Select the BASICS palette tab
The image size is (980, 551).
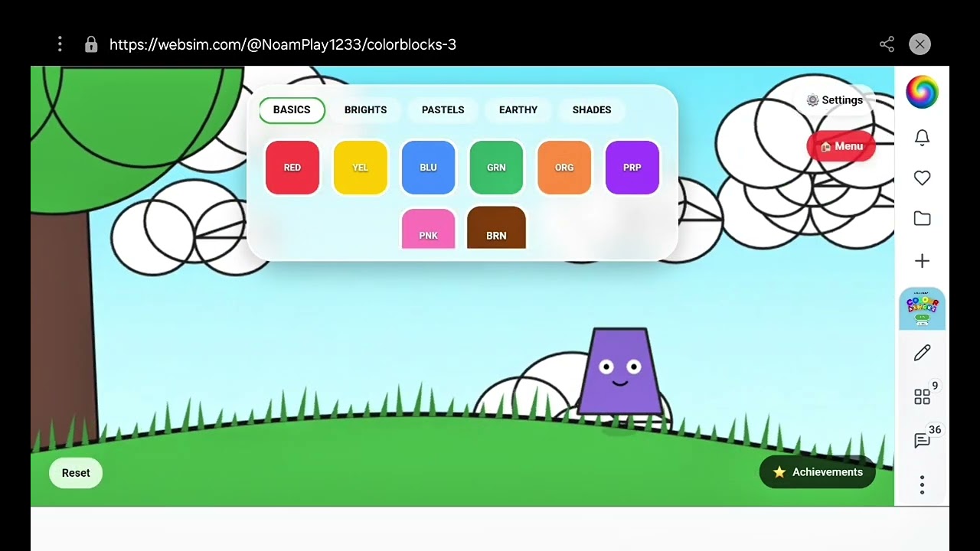(292, 110)
